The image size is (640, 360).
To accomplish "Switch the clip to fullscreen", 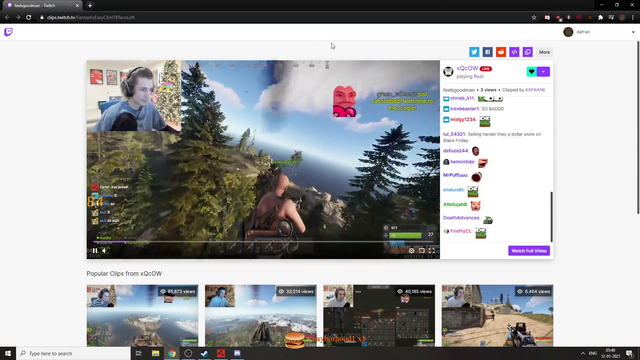I will (432, 251).
